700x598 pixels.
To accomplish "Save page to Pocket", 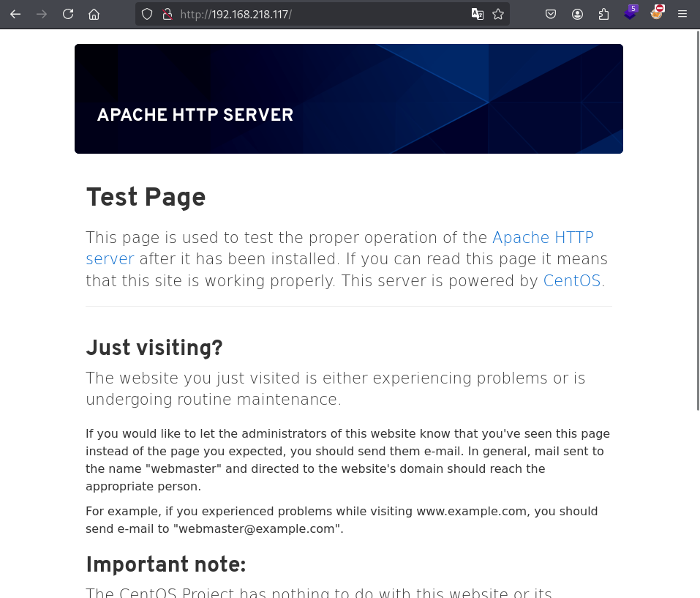I will 551,15.
